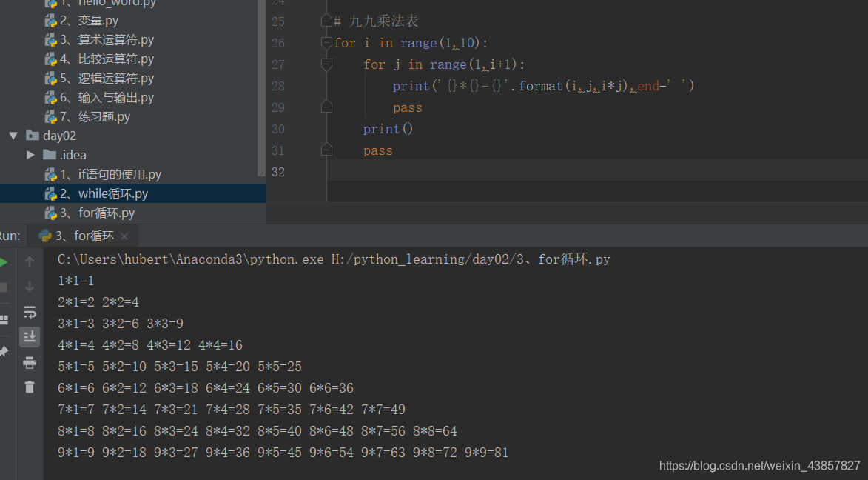Click the project tree vertical scrollbar
The image size is (868, 480).
point(261,87)
